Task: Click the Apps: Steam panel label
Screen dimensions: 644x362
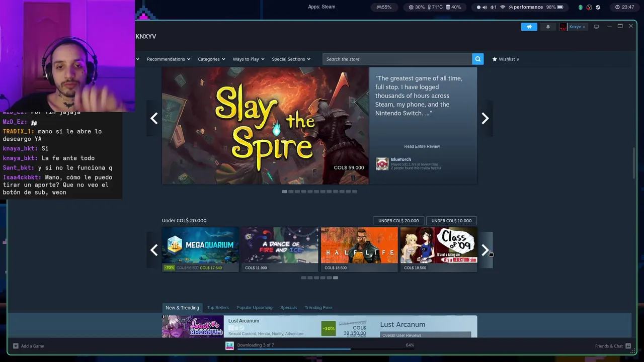Action: tap(321, 7)
